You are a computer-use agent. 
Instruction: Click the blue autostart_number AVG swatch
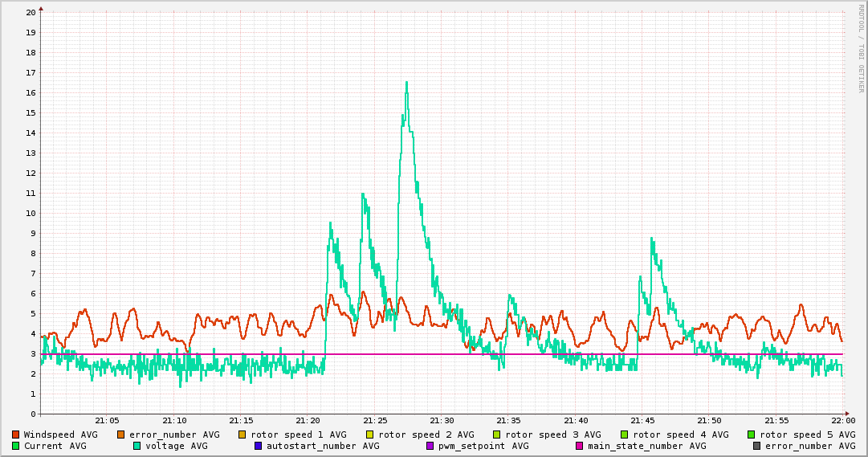(x=258, y=446)
